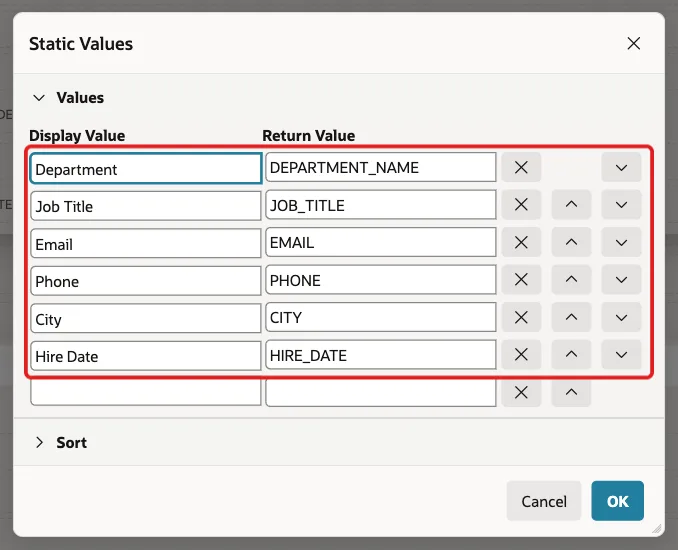Edit the EMAIL return value field

(x=381, y=242)
